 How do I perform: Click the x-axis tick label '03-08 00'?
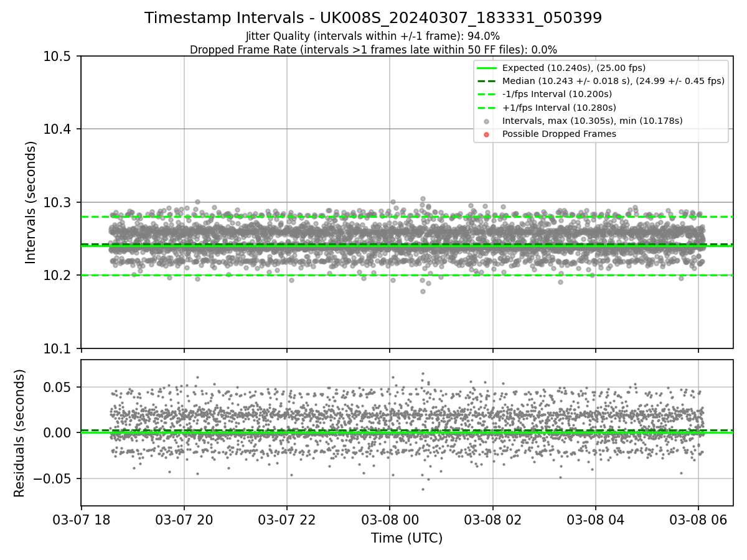coord(390,519)
